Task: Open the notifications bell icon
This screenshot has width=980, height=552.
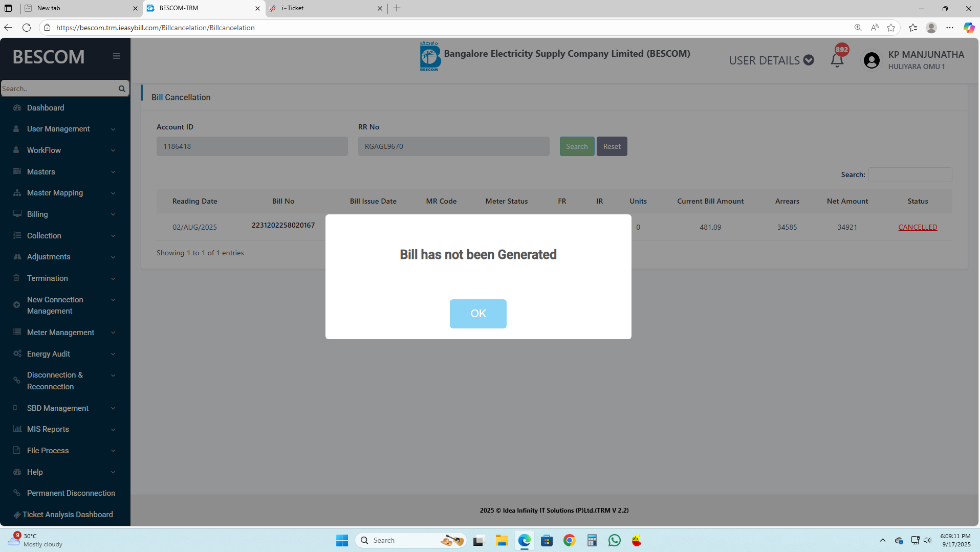Action: pos(837,60)
